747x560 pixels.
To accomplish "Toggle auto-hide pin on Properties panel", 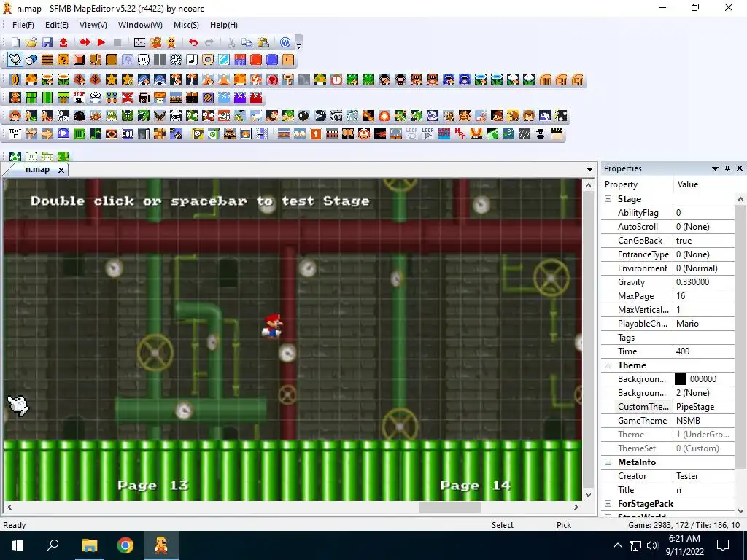I will coord(727,168).
